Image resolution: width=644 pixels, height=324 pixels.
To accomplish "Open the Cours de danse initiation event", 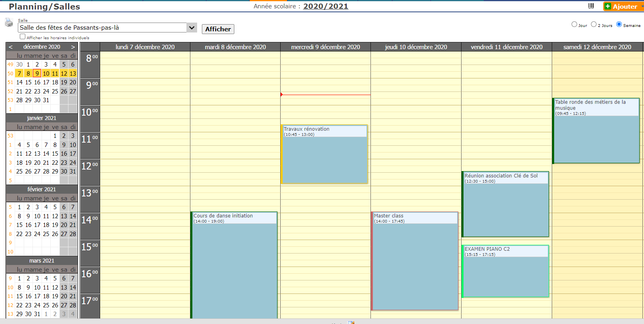I will point(234,265).
